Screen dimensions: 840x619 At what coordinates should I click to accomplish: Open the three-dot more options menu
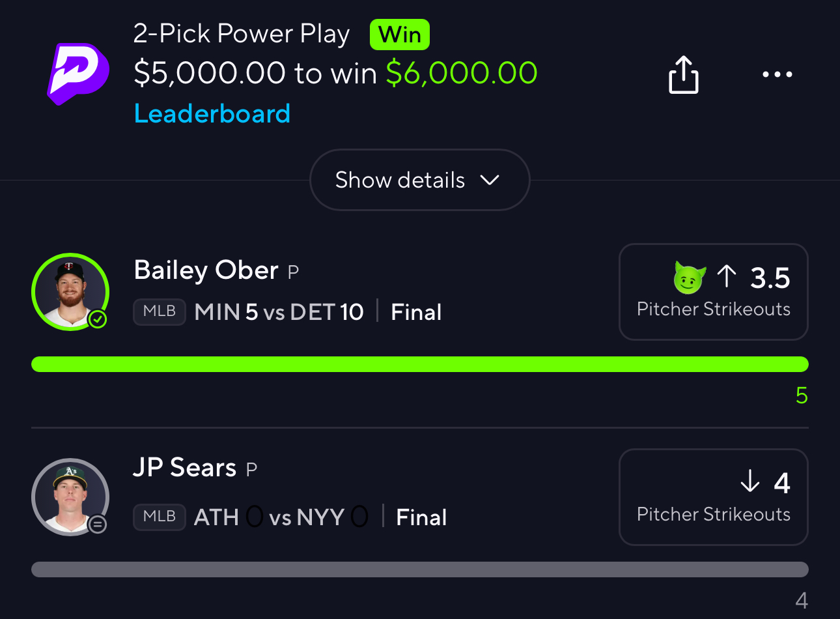pos(777,74)
